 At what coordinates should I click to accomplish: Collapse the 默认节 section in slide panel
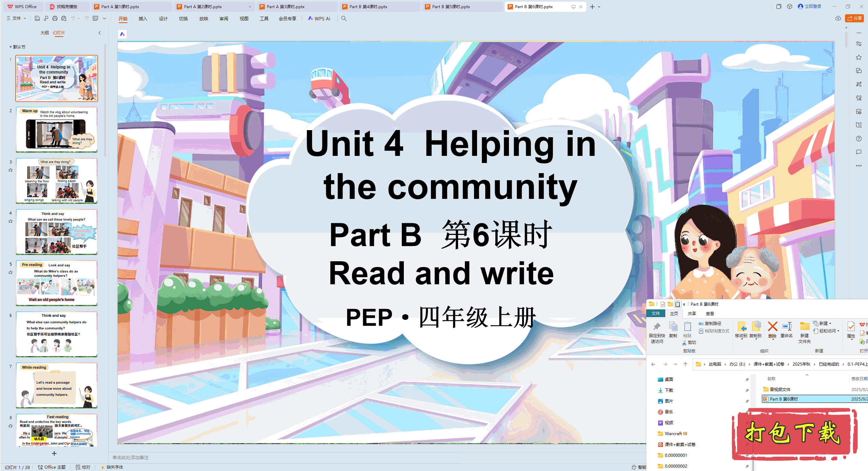pos(10,47)
